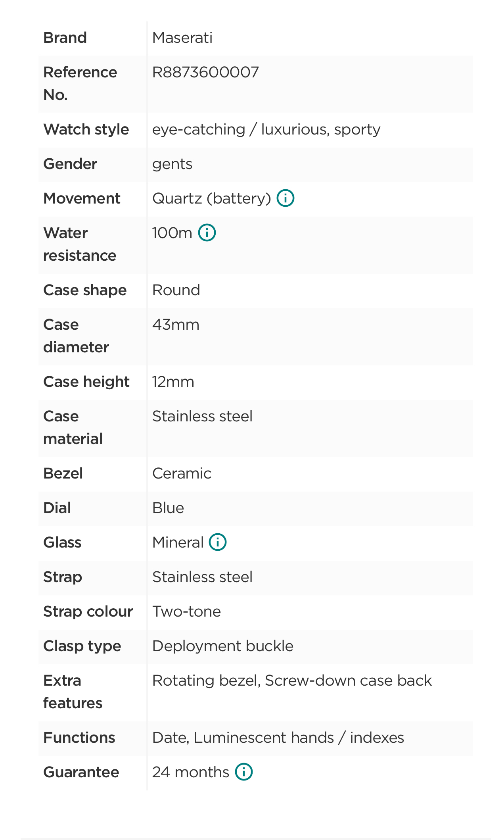This screenshot has height=840, width=504.
Task: Open info icon beside 100m water resistance
Action: point(207,233)
